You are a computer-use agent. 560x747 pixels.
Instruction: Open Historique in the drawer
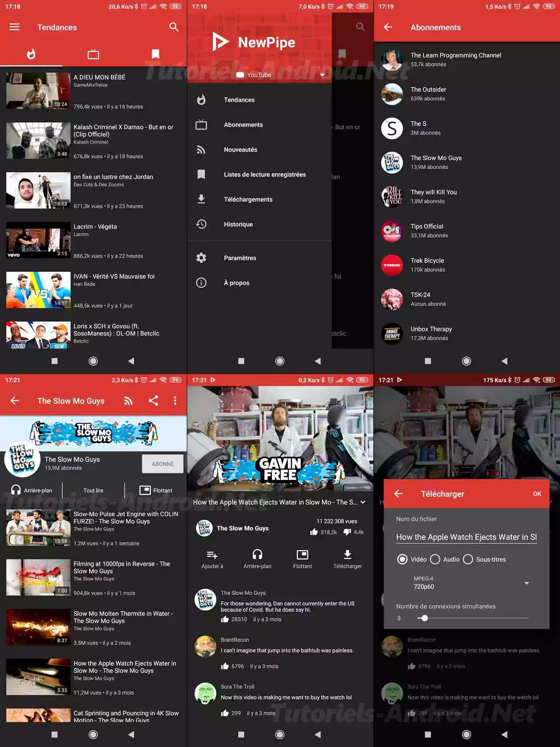(x=259, y=224)
